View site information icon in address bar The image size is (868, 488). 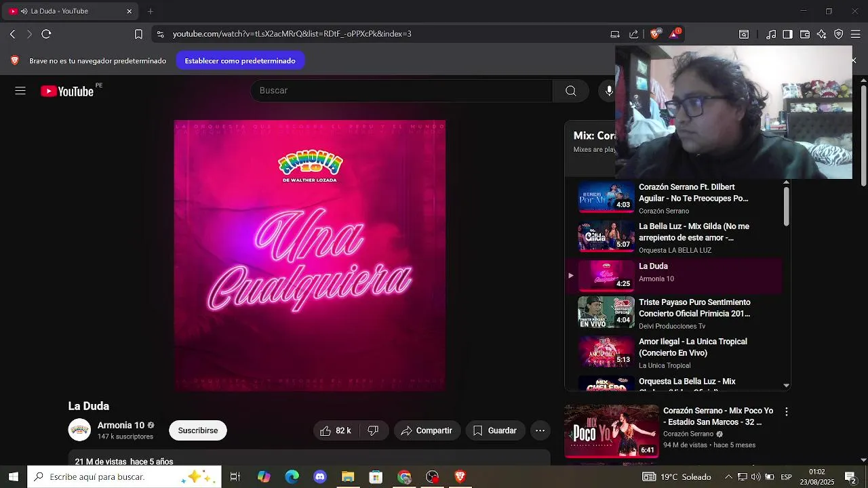click(x=159, y=34)
